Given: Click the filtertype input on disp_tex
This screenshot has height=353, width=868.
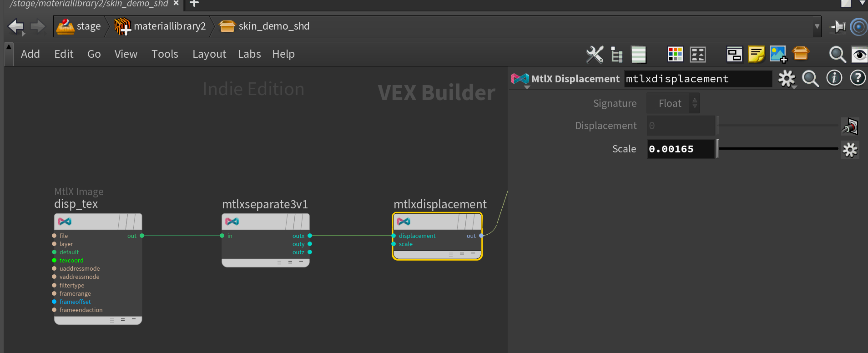Looking at the screenshot, I should (x=54, y=285).
